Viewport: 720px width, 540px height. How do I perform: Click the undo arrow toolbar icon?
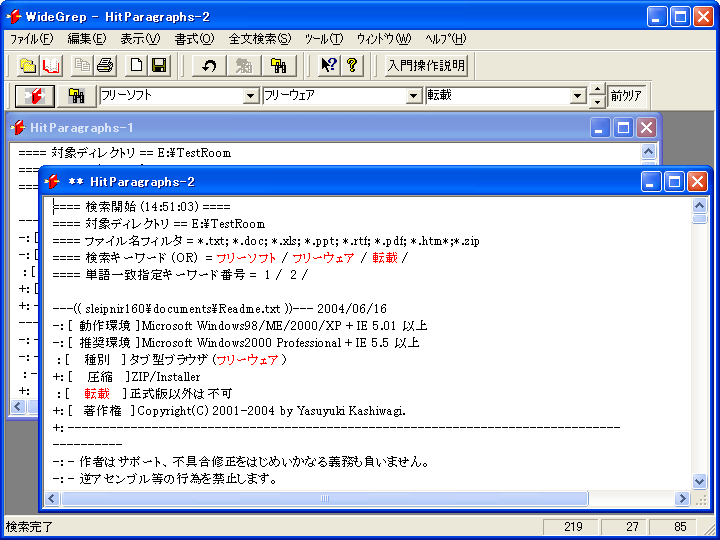209,65
